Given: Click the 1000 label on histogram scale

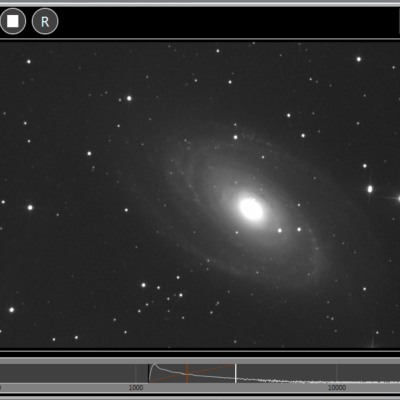Looking at the screenshot, I should pyautogui.click(x=136, y=388).
